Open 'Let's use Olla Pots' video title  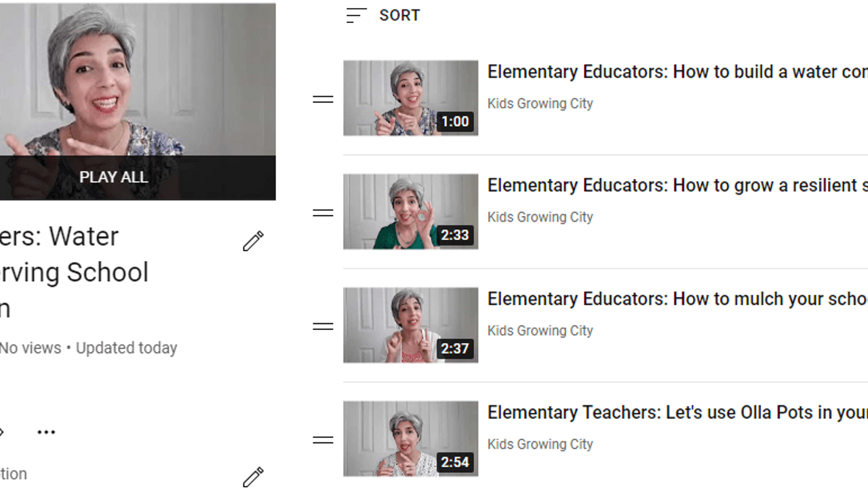coord(677,412)
